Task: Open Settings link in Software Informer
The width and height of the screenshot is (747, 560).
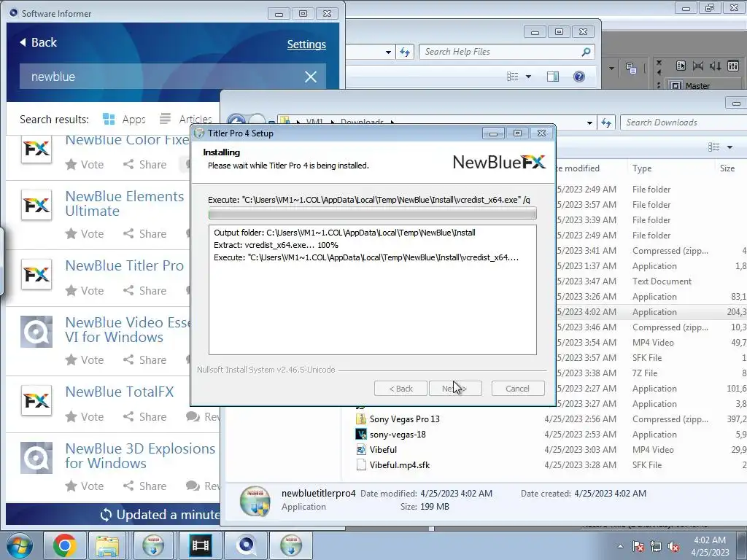Action: [x=306, y=44]
